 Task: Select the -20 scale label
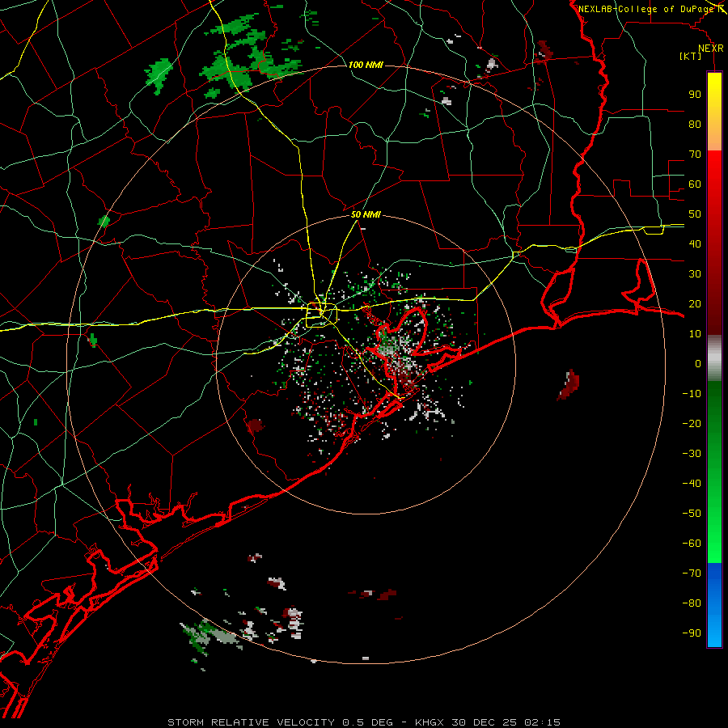(x=692, y=424)
